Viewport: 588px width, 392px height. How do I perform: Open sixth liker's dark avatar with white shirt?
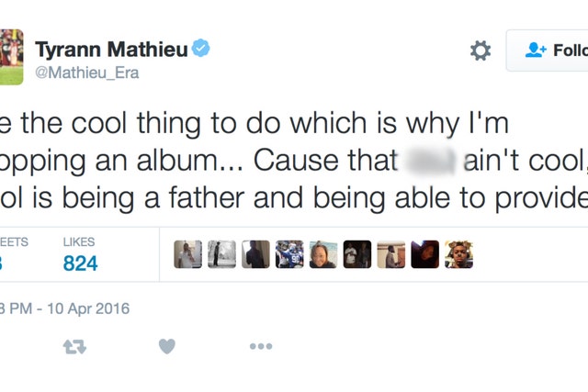(x=357, y=254)
